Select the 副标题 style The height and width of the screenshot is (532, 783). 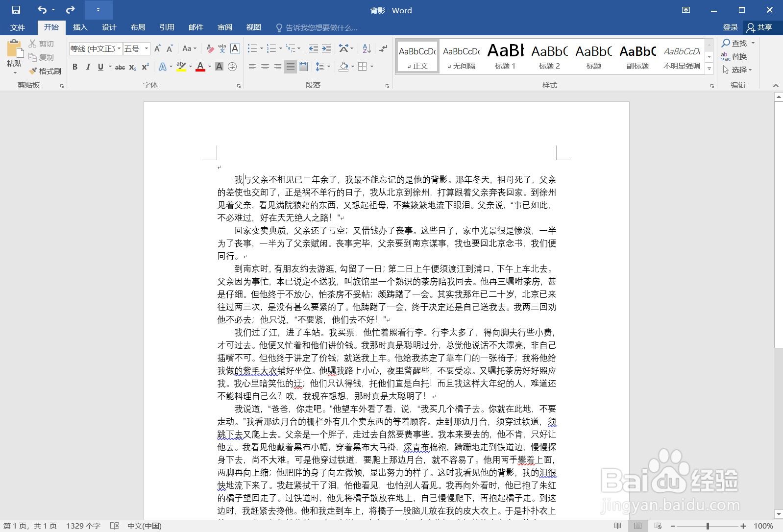pyautogui.click(x=637, y=57)
